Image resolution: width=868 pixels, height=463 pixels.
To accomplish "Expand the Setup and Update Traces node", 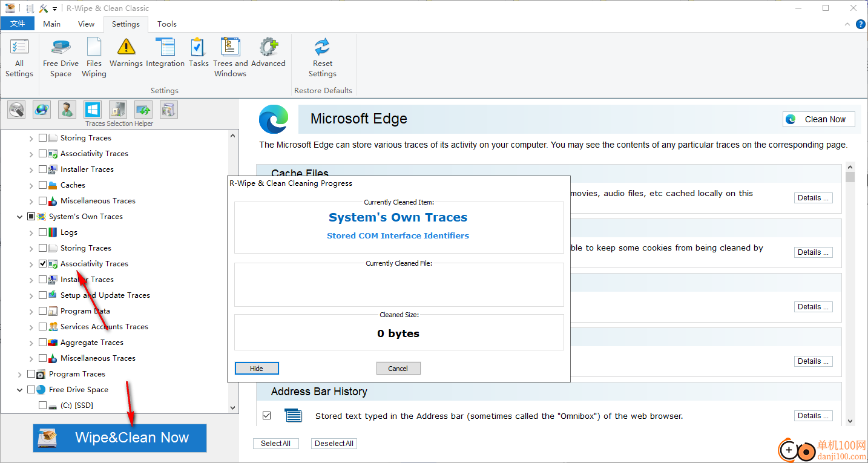I will pyautogui.click(x=31, y=295).
